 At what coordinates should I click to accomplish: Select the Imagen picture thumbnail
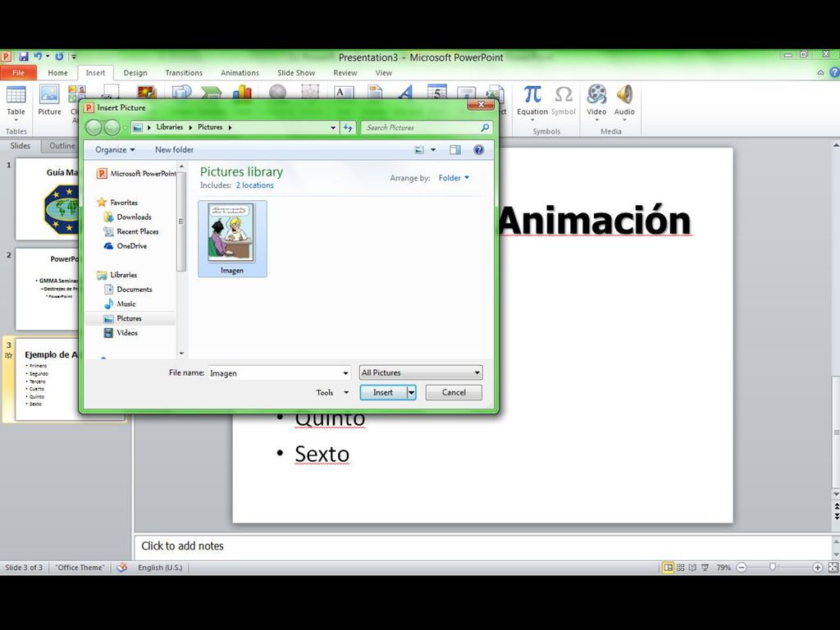point(232,239)
